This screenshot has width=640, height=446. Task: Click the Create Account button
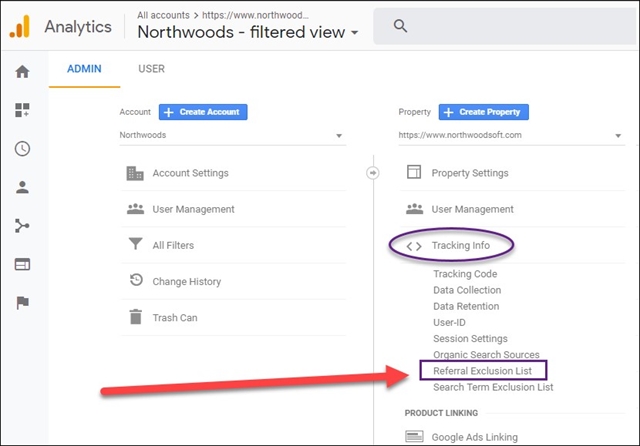pos(203,112)
